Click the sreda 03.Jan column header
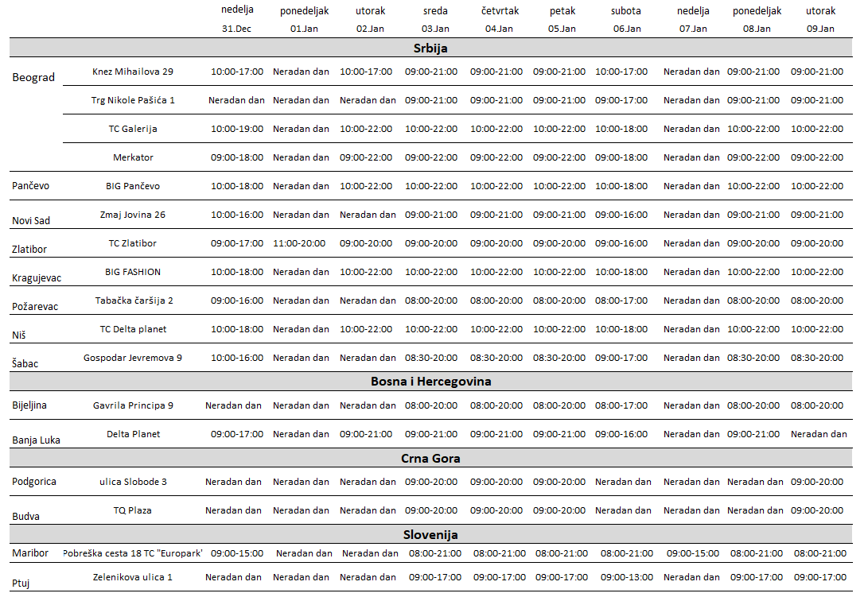The height and width of the screenshot is (601, 868). point(434,20)
